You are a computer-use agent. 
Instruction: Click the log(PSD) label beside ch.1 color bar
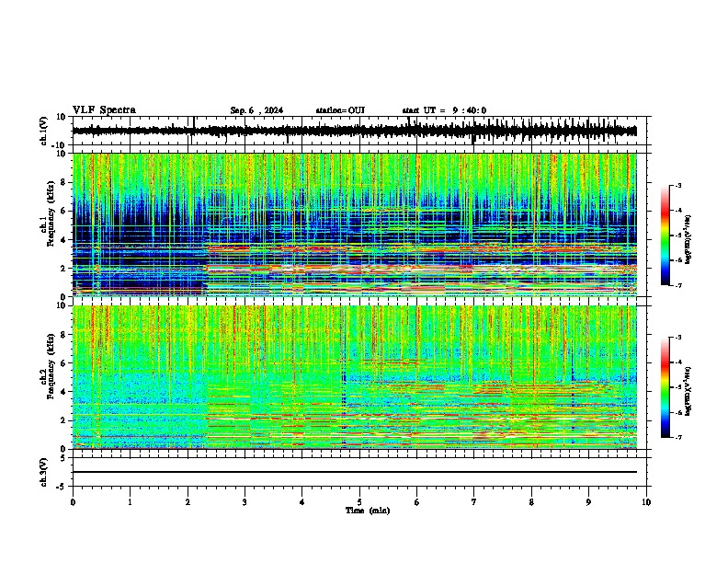point(688,240)
